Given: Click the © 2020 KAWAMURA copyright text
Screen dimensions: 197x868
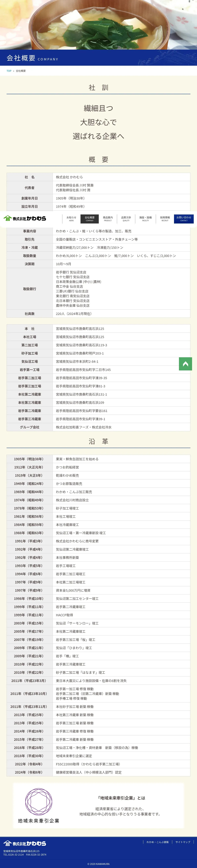Looking at the screenshot, I should point(98,864).
